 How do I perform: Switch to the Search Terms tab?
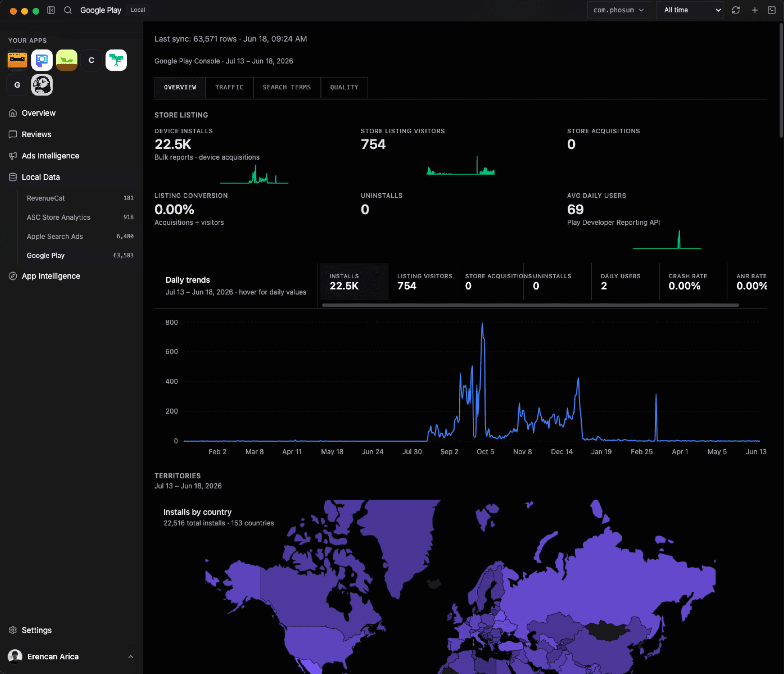[x=287, y=88]
